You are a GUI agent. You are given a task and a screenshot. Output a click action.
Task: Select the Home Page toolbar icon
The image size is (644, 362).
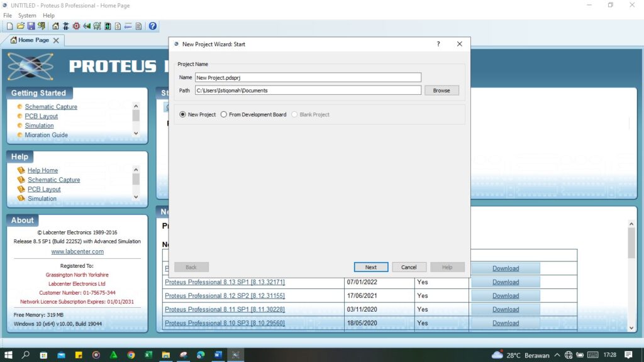(x=55, y=26)
